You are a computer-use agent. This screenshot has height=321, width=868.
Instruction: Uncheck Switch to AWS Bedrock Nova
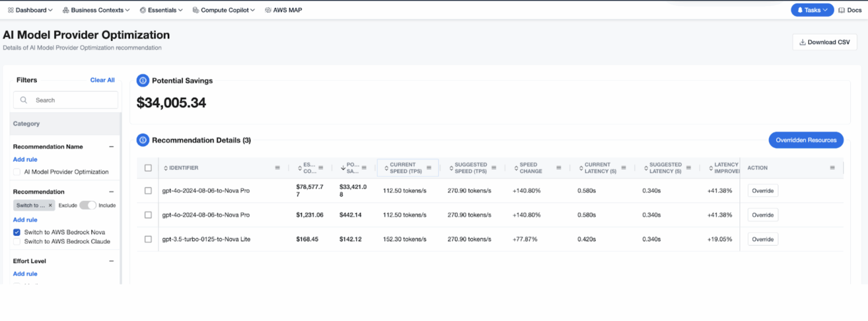(17, 232)
